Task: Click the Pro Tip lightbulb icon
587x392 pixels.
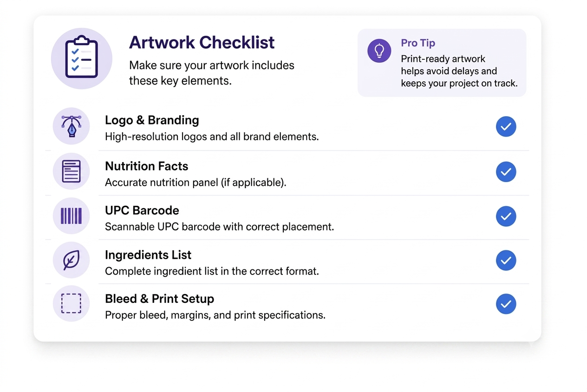Action: (379, 51)
